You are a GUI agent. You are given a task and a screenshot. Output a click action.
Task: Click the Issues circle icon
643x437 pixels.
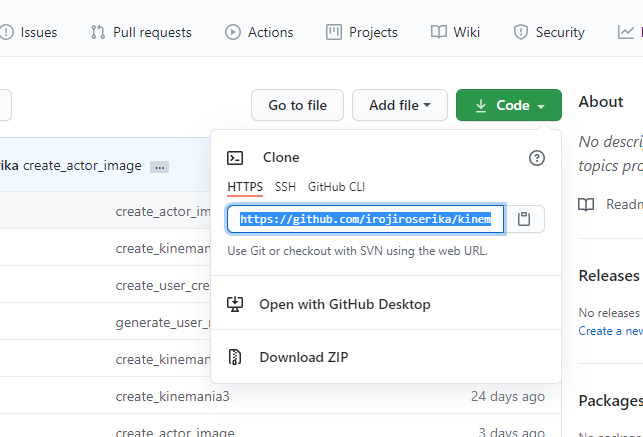pos(7,32)
